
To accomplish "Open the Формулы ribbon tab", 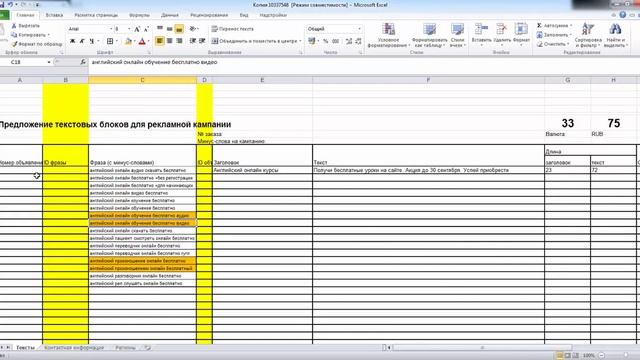I will click(139, 15).
